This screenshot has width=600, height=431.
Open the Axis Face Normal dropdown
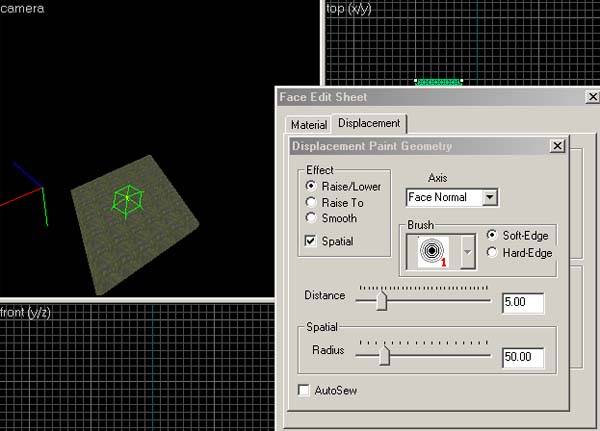click(490, 198)
